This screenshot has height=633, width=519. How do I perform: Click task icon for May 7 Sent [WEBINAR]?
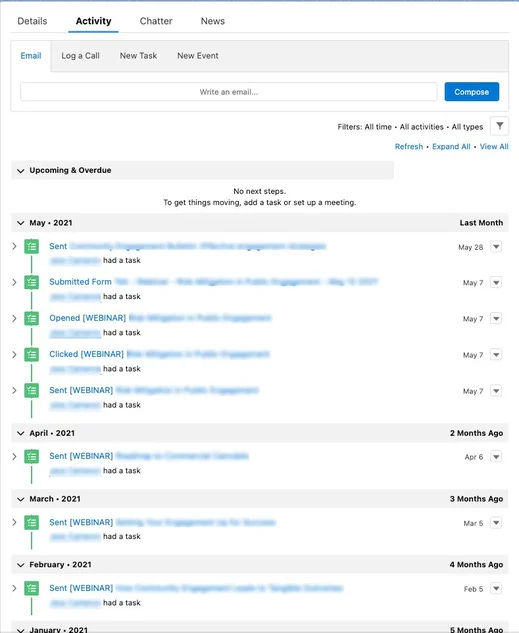coord(31,390)
